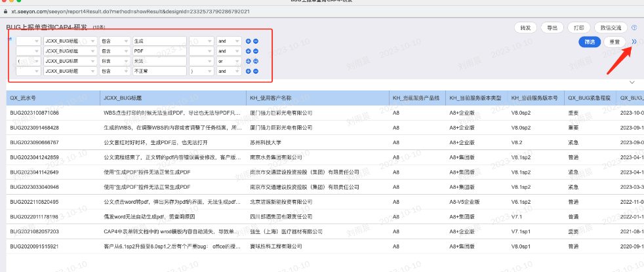This screenshot has height=272, width=644.
Task: Delete the 无法 filter row with minus icon
Action: pyautogui.click(x=256, y=60)
